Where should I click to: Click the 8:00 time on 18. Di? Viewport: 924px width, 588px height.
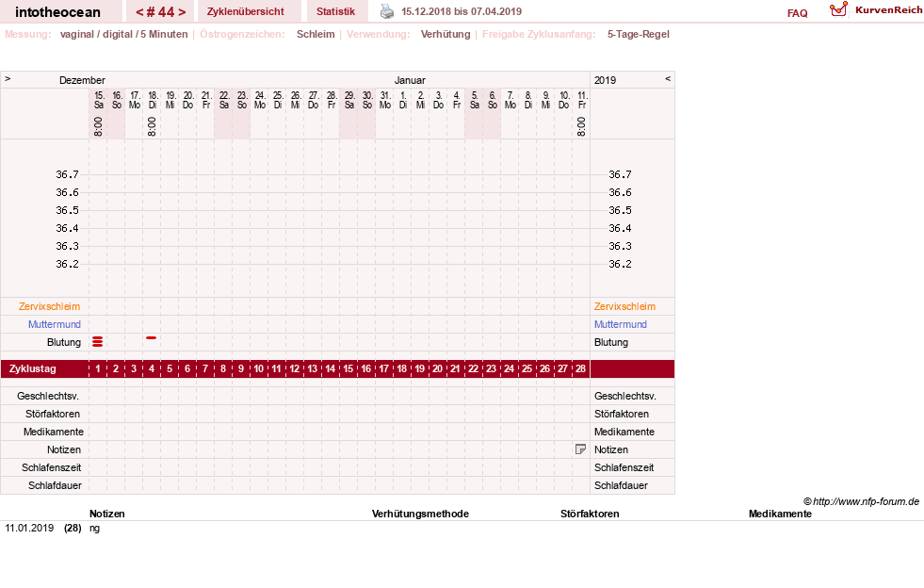coord(152,126)
